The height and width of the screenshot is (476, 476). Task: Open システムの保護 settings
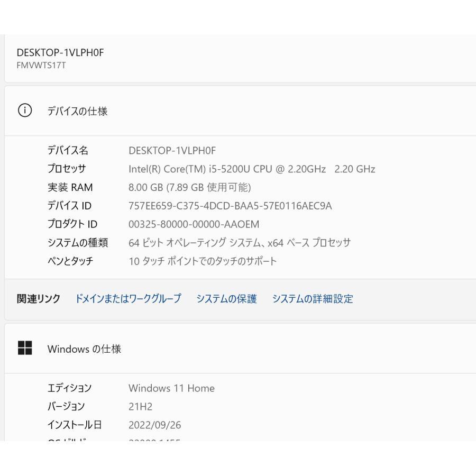click(x=226, y=299)
